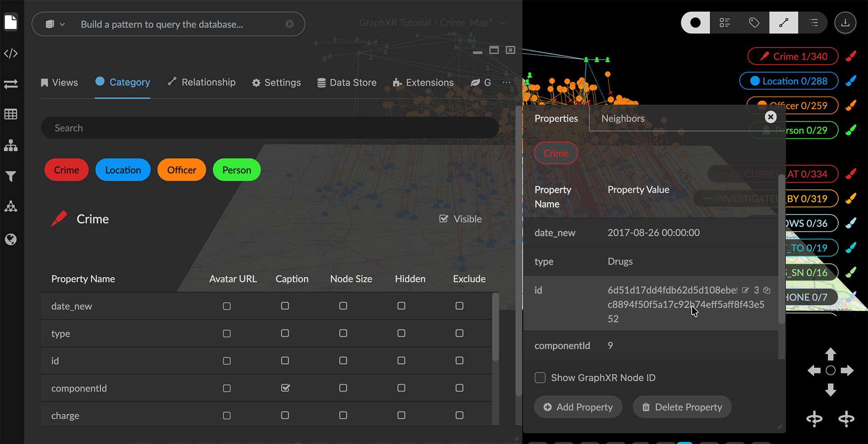Switch to the Neighbors tab
Screen dimensions: 868x444
point(623,118)
